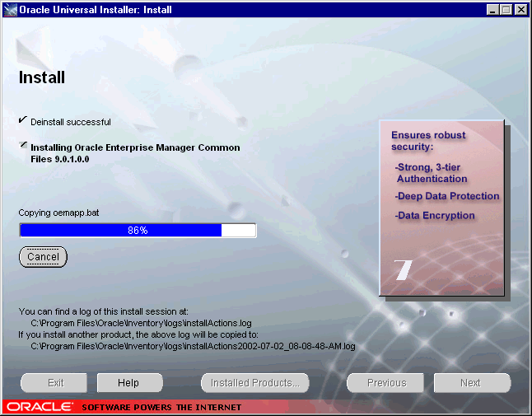Click 'Installing Oracle Enterprise Manager Common Files' text
This screenshot has width=532, height=416.
pos(135,153)
